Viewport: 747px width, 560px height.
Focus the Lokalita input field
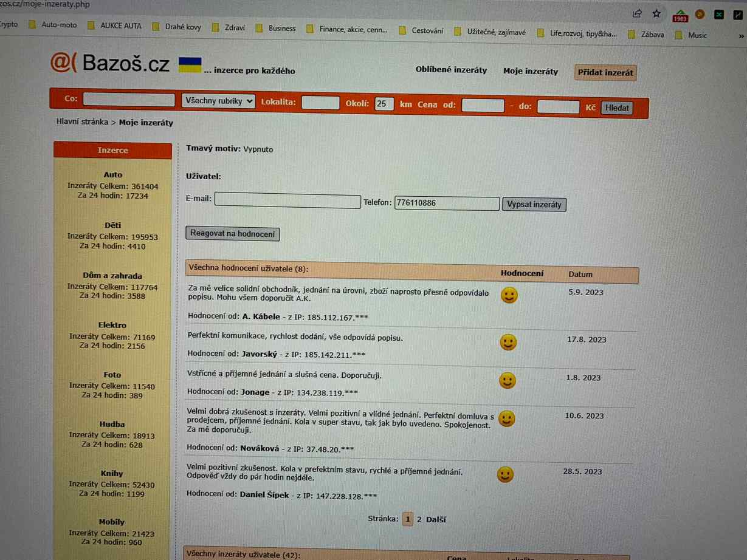(320, 102)
